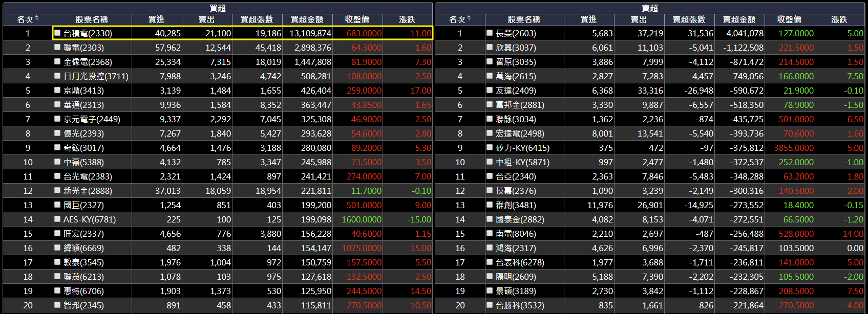Image resolution: width=868 pixels, height=314 pixels.
Task: Tick the 緯穎(6669) checkbox
Action: point(57,248)
